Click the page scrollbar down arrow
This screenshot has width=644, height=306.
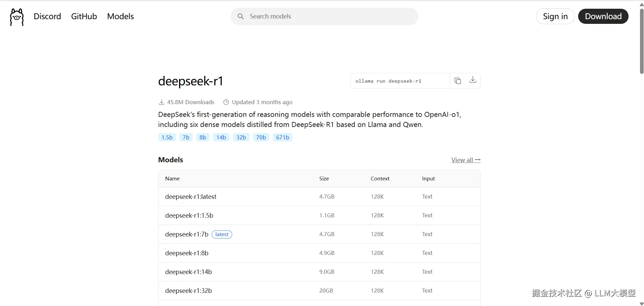(x=641, y=304)
